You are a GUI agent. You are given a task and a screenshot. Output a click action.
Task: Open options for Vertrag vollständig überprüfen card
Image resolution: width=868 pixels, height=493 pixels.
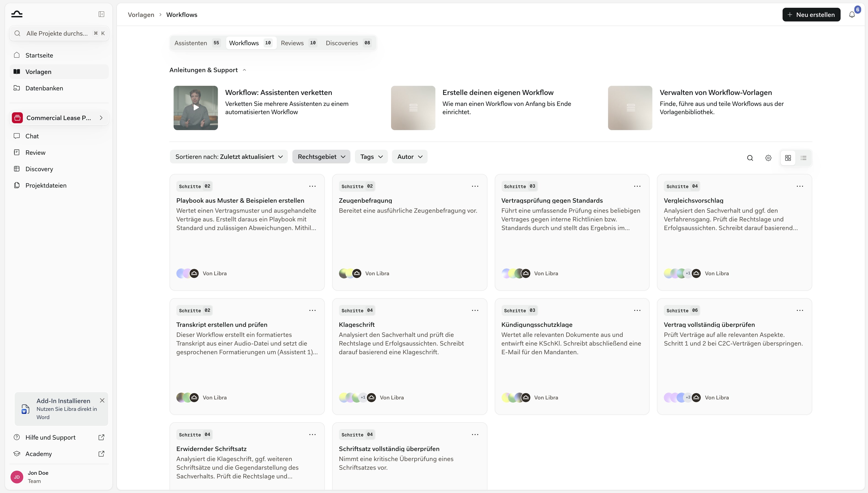click(800, 310)
